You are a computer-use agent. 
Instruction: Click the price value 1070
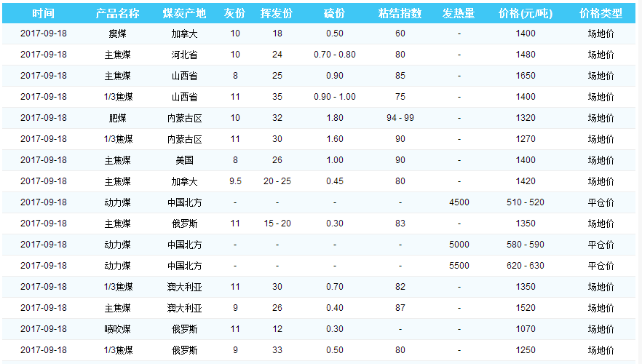525,329
